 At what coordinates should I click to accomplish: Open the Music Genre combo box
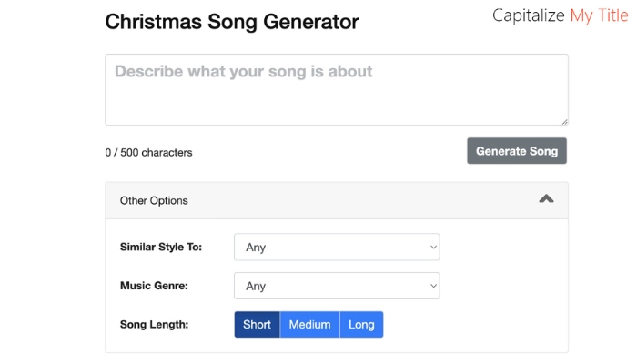pyautogui.click(x=337, y=286)
